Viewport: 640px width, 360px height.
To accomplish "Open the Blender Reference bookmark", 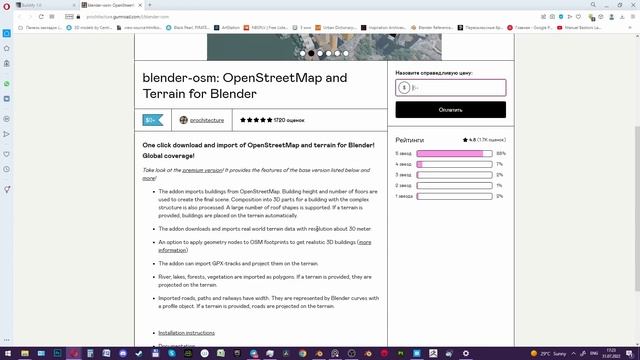I will click(x=432, y=28).
